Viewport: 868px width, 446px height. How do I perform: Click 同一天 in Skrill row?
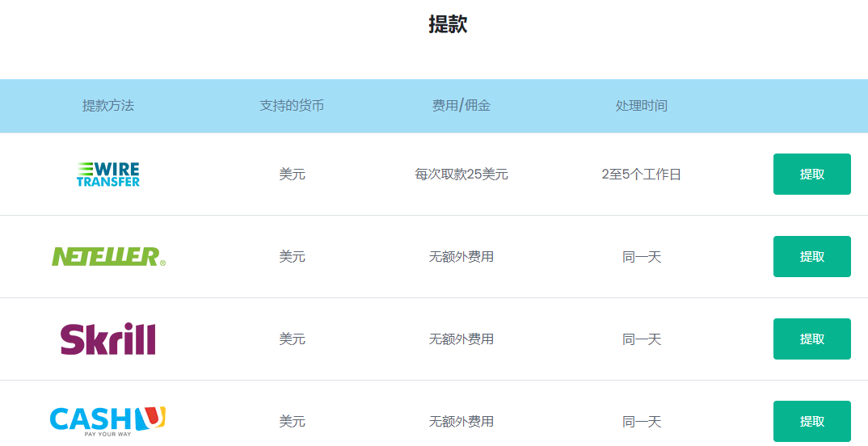pos(642,339)
